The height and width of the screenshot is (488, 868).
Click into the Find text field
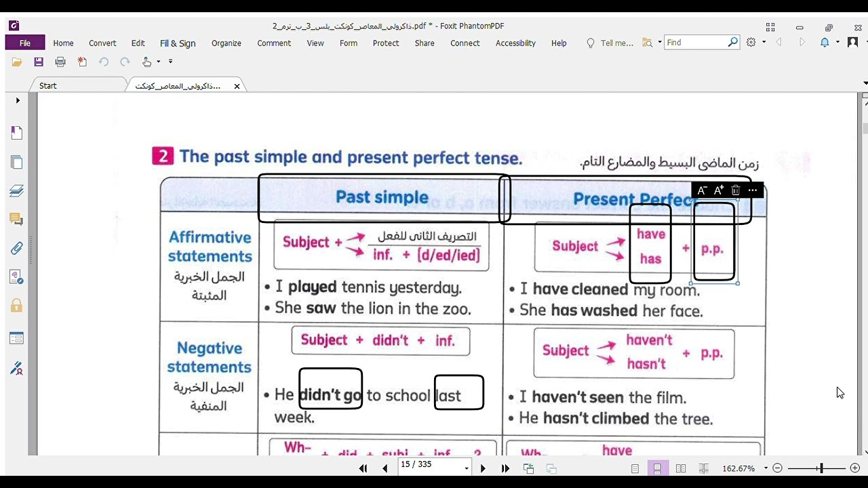[x=695, y=42]
